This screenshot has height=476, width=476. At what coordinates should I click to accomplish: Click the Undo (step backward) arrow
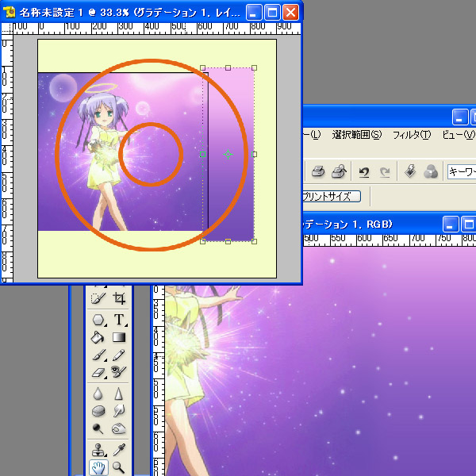(364, 172)
